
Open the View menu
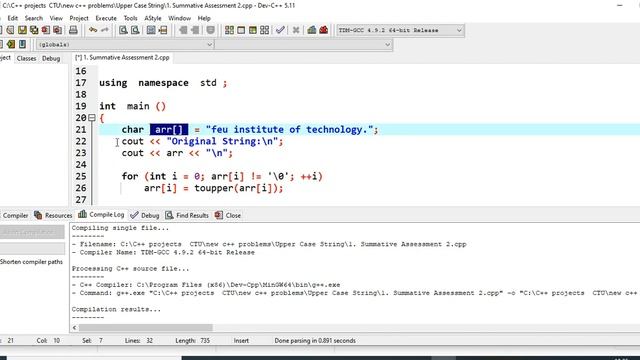point(56,18)
